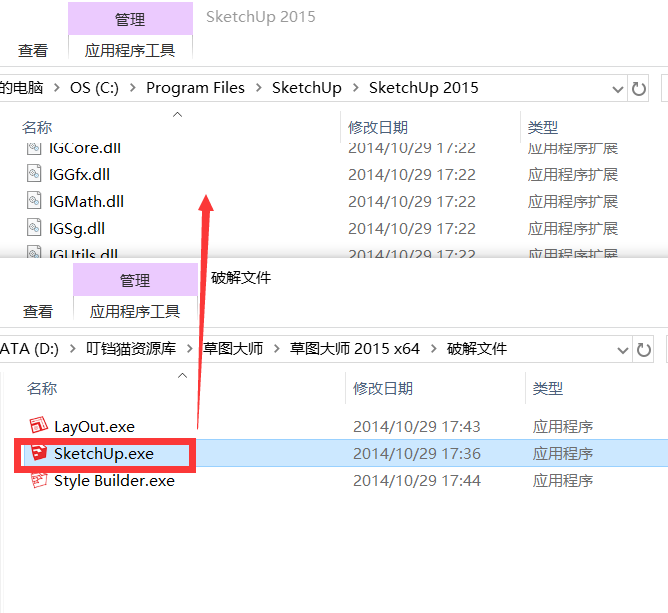
Task: Click SketchUp 2015 breadcrumb segment
Action: coord(423,88)
